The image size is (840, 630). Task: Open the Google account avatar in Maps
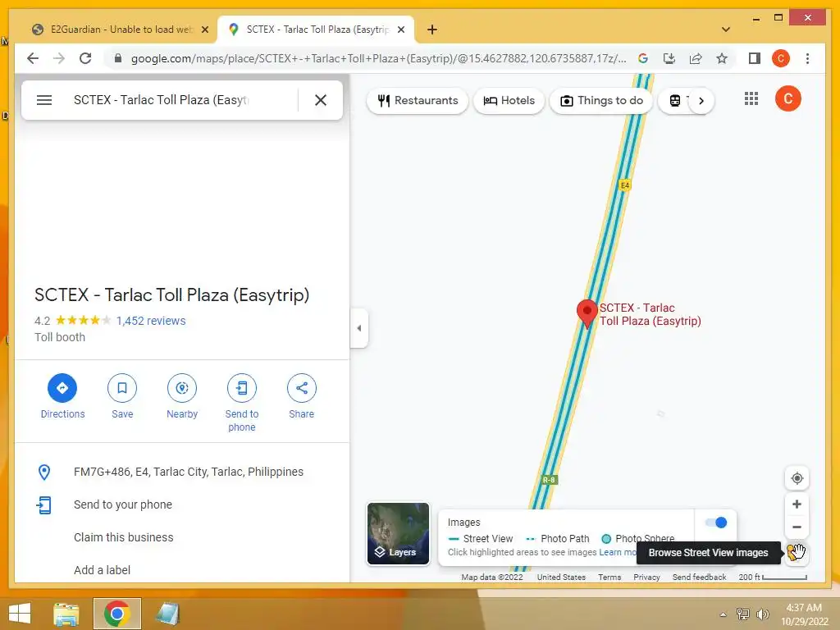[787, 99]
